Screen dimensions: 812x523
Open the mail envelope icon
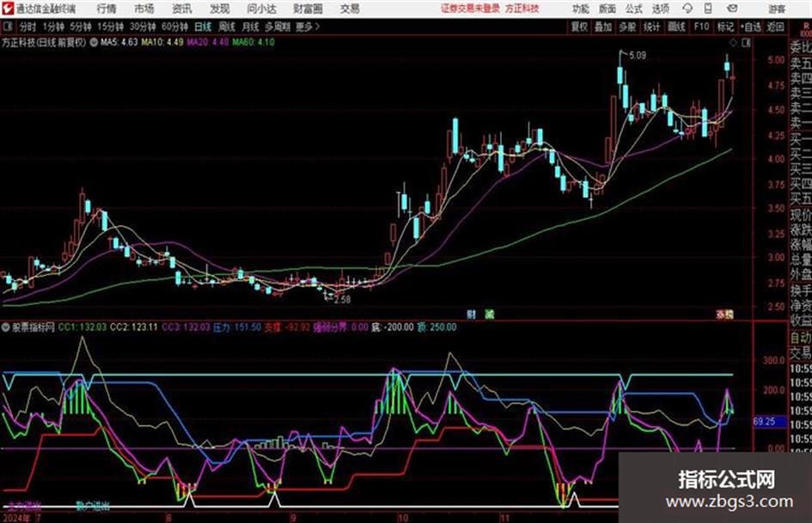[x=732, y=9]
